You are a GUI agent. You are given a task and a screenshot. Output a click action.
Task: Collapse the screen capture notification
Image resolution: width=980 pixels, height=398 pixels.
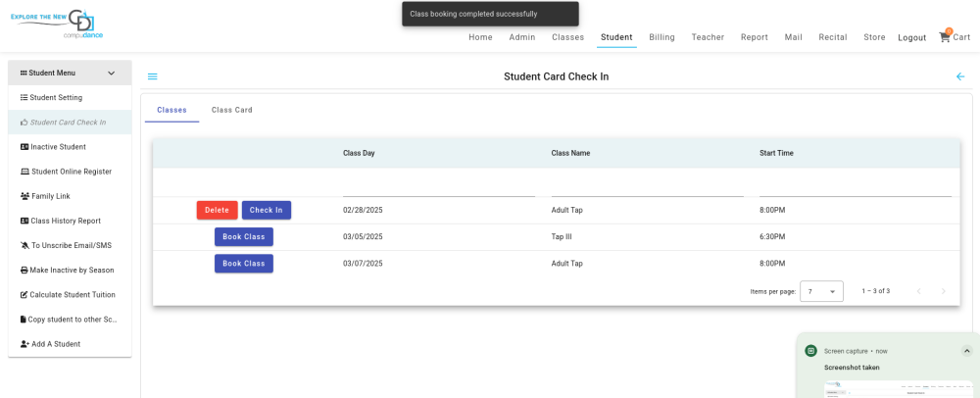coord(967,351)
